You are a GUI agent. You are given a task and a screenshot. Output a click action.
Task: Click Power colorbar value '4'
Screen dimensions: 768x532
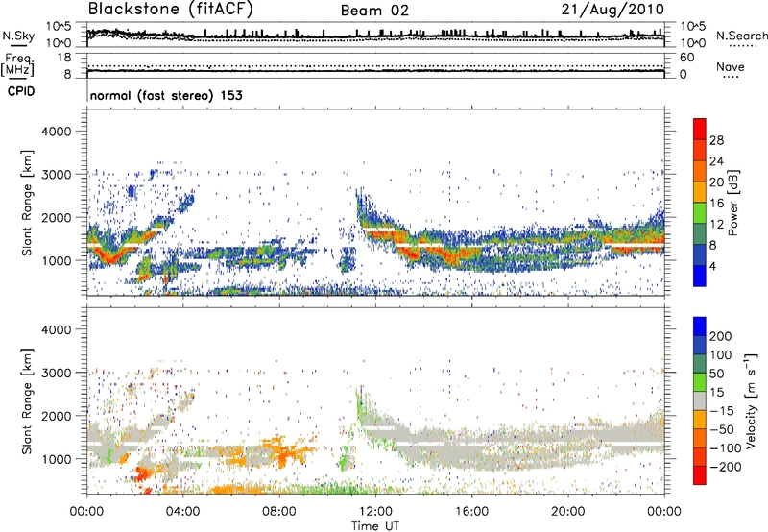[x=712, y=266]
